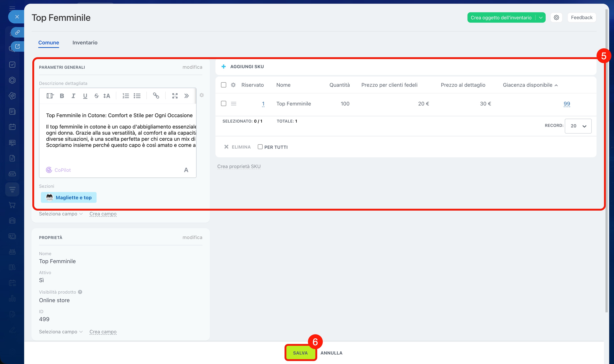Switch to the Comune tab
The height and width of the screenshot is (364, 614).
[x=49, y=43]
